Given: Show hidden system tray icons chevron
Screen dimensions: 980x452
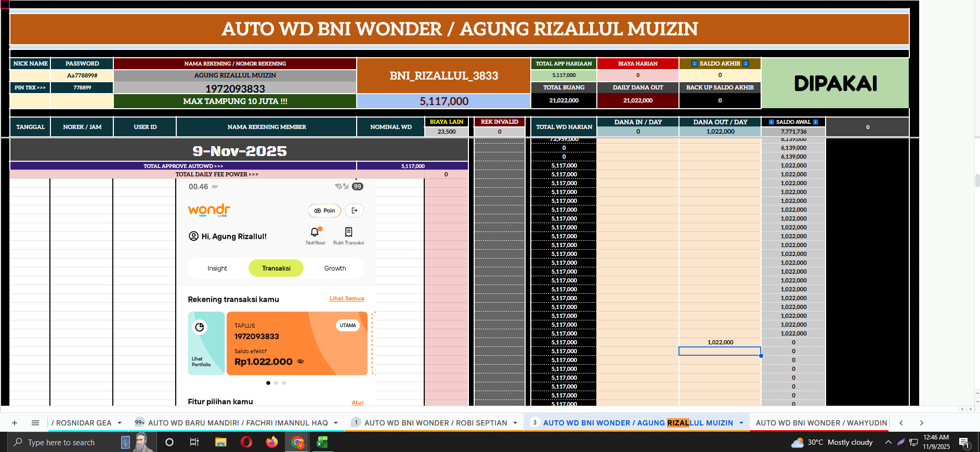Looking at the screenshot, I should (x=888, y=442).
